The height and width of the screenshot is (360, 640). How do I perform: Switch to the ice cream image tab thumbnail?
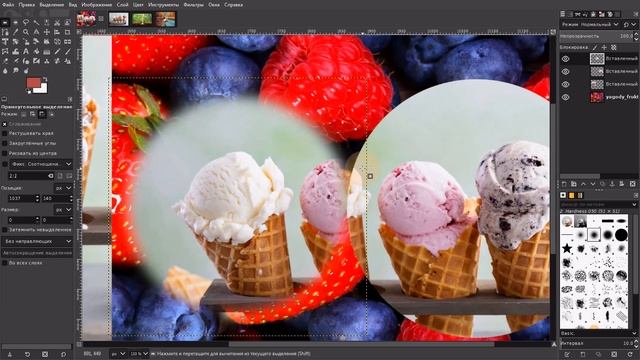coord(118,19)
